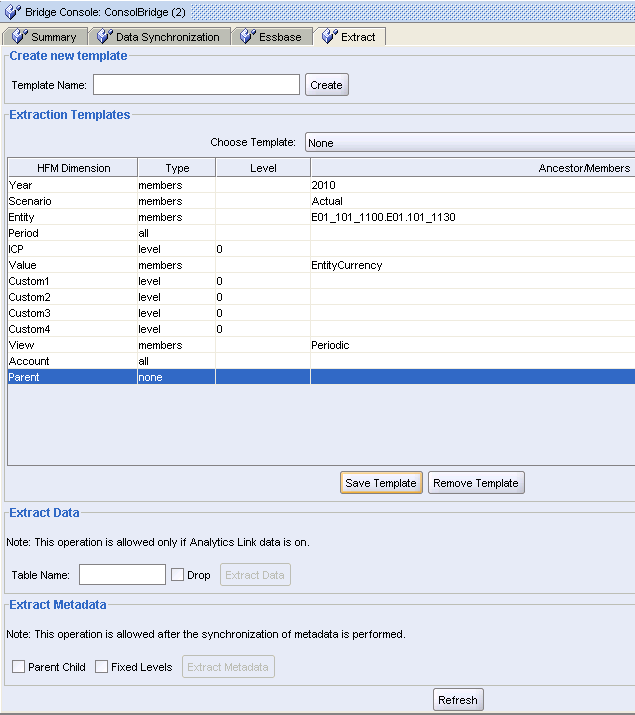Click the Level column header
Image resolution: width=635 pixels, height=715 pixels.
pos(263,168)
